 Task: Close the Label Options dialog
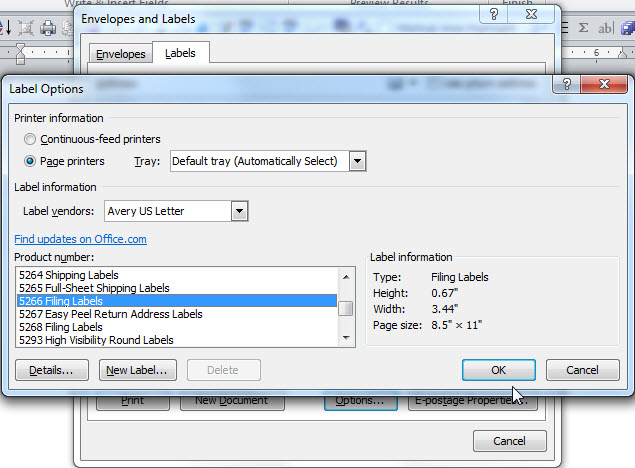pos(604,84)
